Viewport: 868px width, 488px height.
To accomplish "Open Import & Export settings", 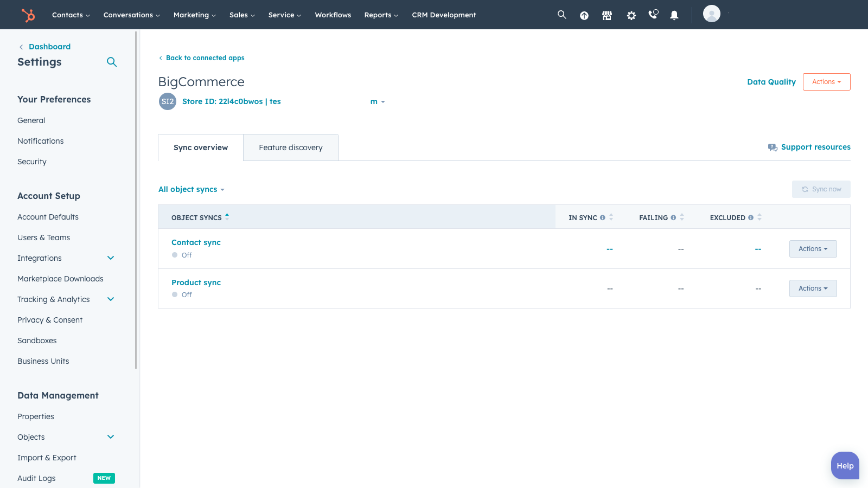I will coord(47,458).
